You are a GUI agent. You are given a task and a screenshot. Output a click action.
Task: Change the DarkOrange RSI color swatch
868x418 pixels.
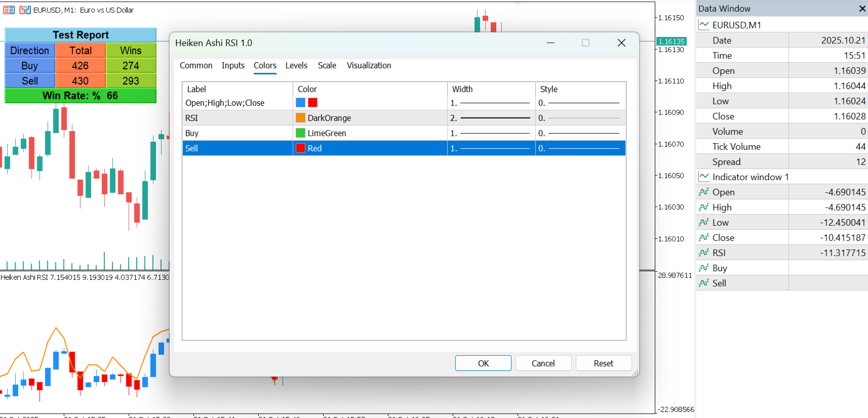pos(301,118)
